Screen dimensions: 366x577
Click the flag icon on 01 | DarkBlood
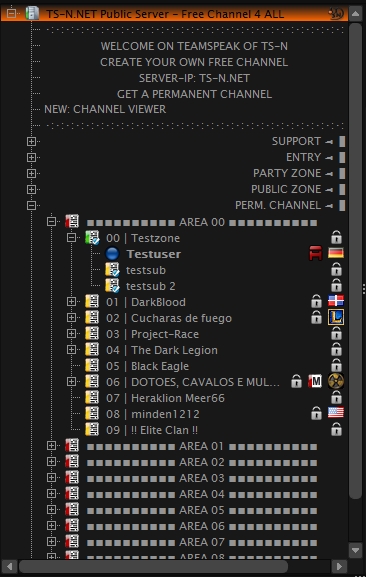[x=336, y=301]
